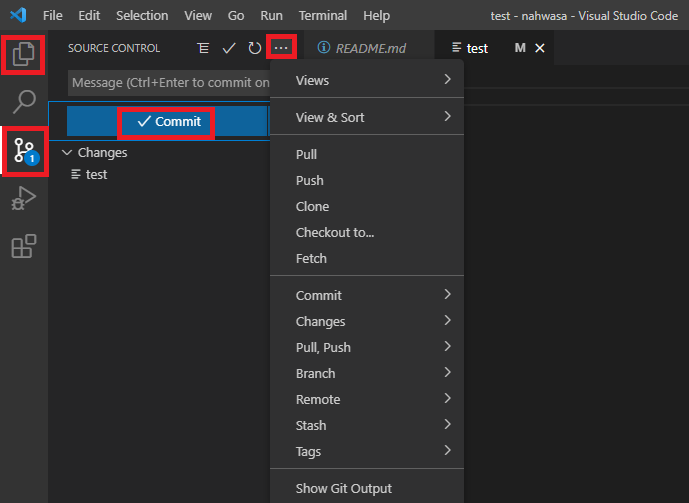This screenshot has height=503, width=689.
Task: Refresh the source control view
Action: (x=254, y=48)
